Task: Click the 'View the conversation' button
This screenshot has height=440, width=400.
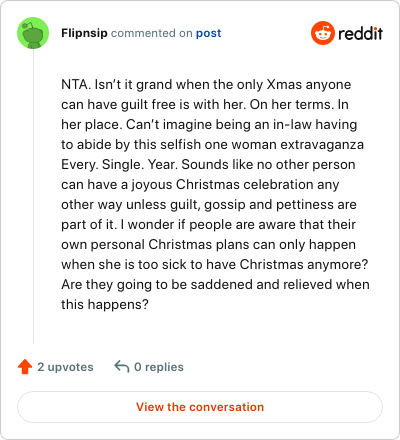Action: click(x=200, y=407)
